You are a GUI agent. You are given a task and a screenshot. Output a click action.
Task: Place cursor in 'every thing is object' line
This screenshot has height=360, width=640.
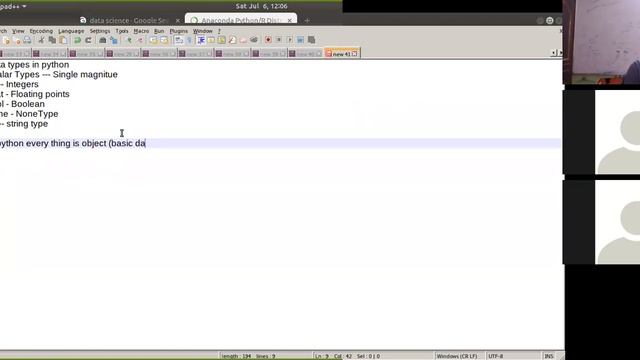pyautogui.click(x=73, y=143)
